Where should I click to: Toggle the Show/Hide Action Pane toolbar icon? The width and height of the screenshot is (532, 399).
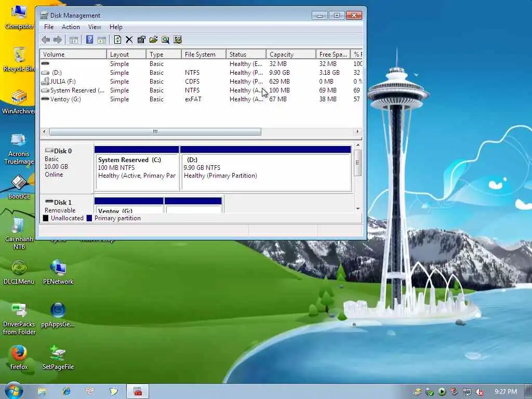click(102, 39)
